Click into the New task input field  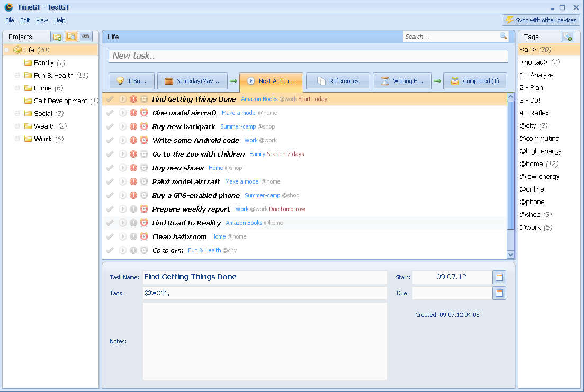click(308, 56)
